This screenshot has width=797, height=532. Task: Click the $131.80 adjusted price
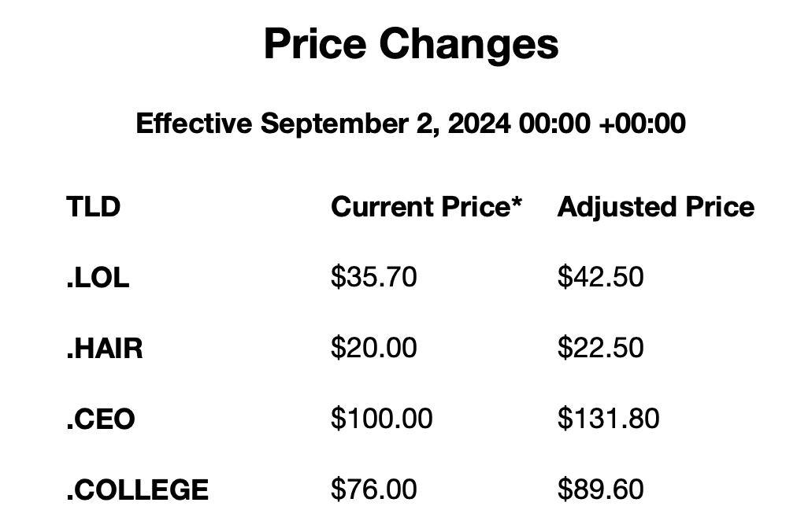(608, 419)
